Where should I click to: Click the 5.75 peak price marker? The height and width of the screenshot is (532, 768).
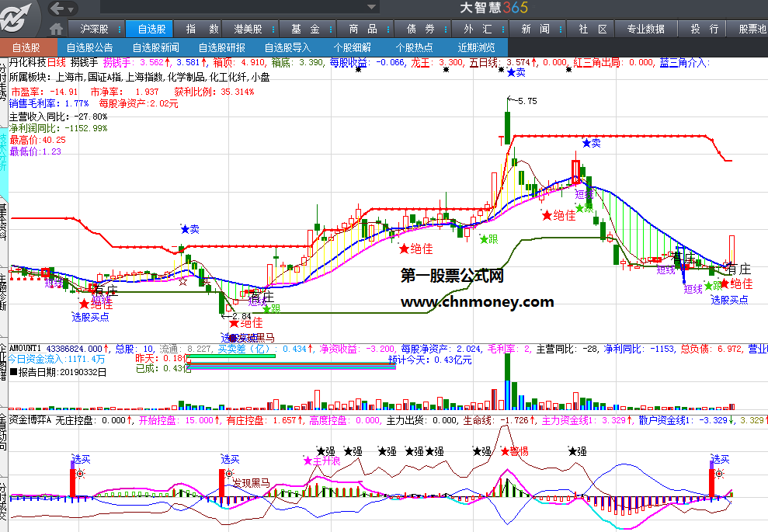coord(522,101)
